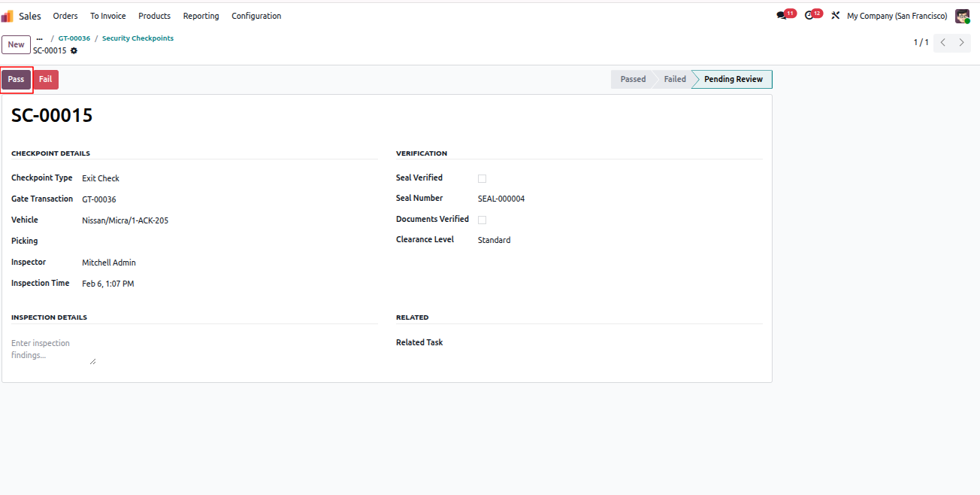This screenshot has height=495, width=980.
Task: Click the Pass button
Action: 17,80
